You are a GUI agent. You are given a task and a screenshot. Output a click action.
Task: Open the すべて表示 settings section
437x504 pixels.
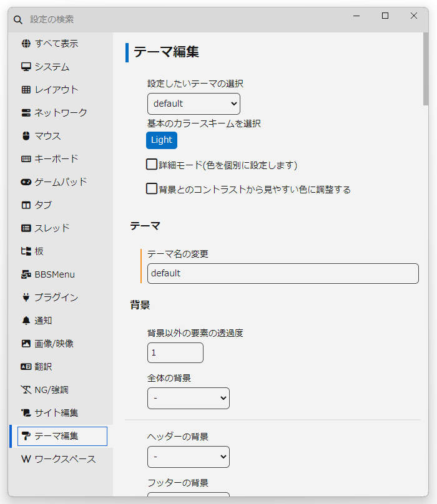56,44
